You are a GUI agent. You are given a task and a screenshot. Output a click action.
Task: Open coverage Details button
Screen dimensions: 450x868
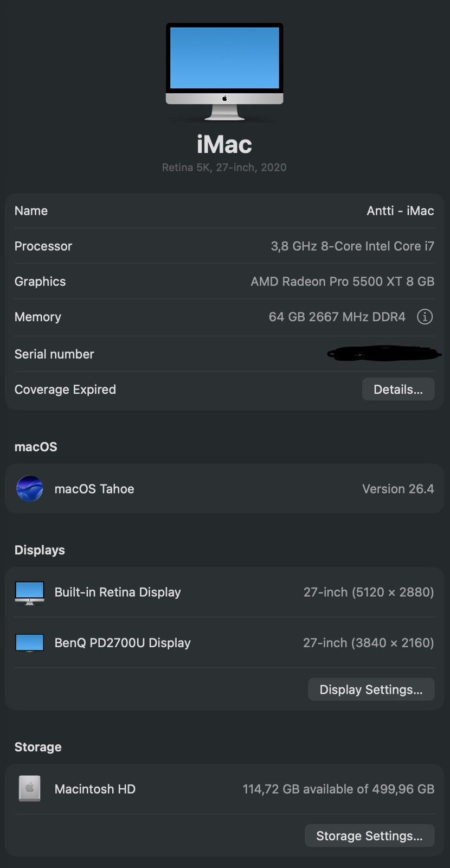coord(398,390)
